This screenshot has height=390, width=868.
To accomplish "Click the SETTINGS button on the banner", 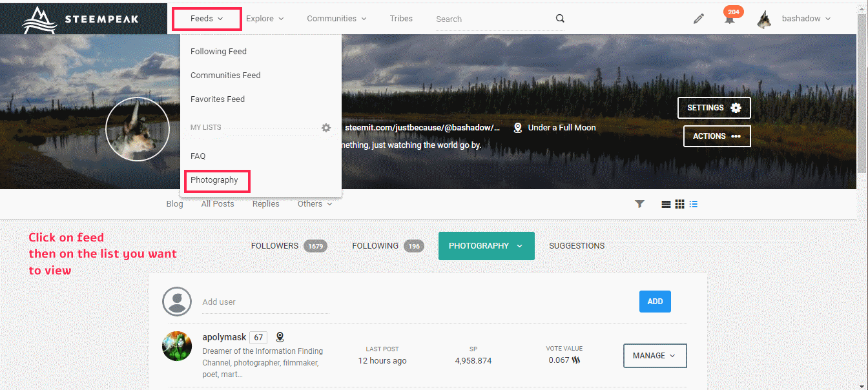I will click(x=714, y=108).
